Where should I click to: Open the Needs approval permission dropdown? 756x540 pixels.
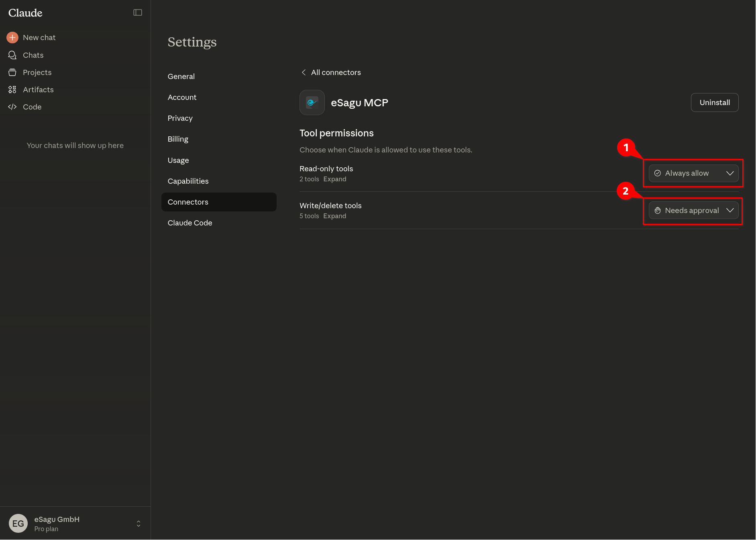693,211
